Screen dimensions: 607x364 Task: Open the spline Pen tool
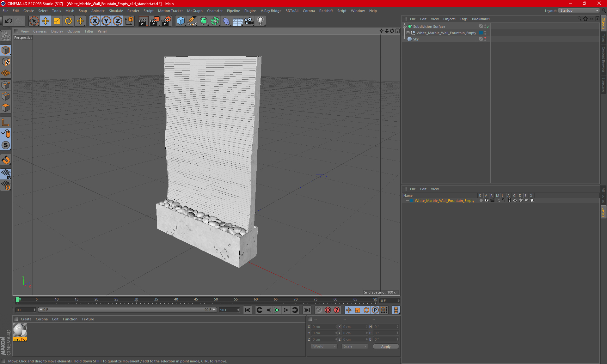point(192,21)
